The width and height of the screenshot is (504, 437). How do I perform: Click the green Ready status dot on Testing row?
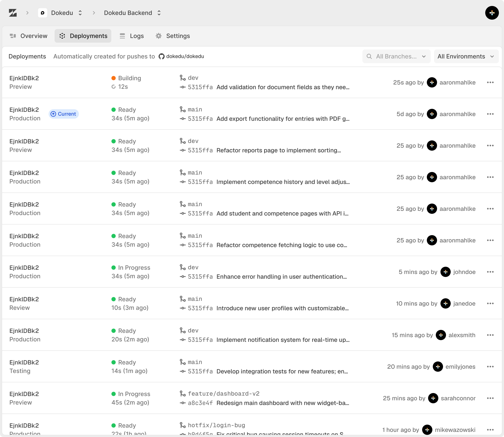(113, 362)
